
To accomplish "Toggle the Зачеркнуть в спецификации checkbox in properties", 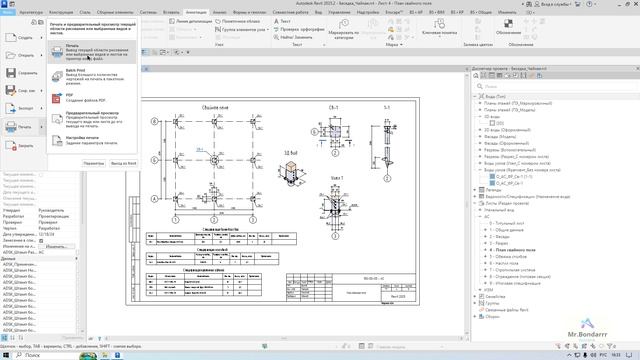I will (x=41, y=240).
